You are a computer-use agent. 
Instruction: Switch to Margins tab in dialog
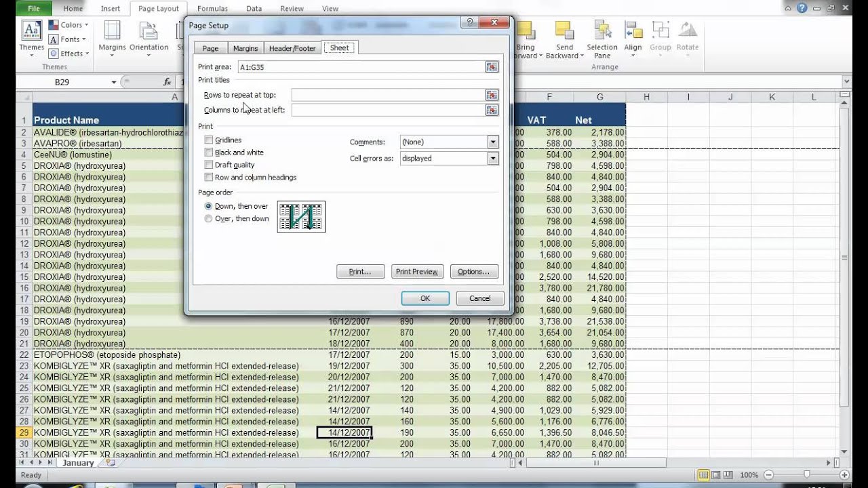(245, 48)
